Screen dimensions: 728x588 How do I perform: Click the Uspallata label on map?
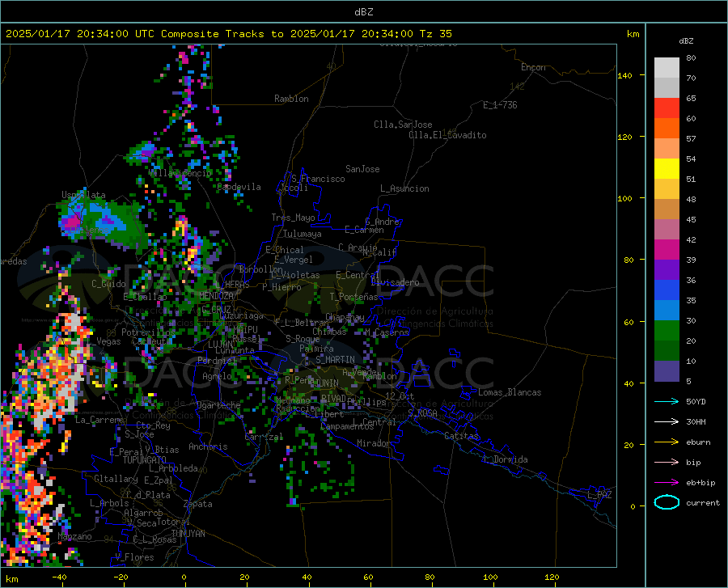[83, 195]
